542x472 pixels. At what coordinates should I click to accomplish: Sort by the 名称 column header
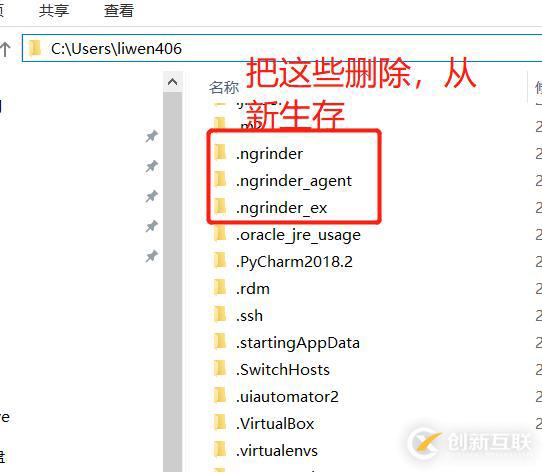224,88
